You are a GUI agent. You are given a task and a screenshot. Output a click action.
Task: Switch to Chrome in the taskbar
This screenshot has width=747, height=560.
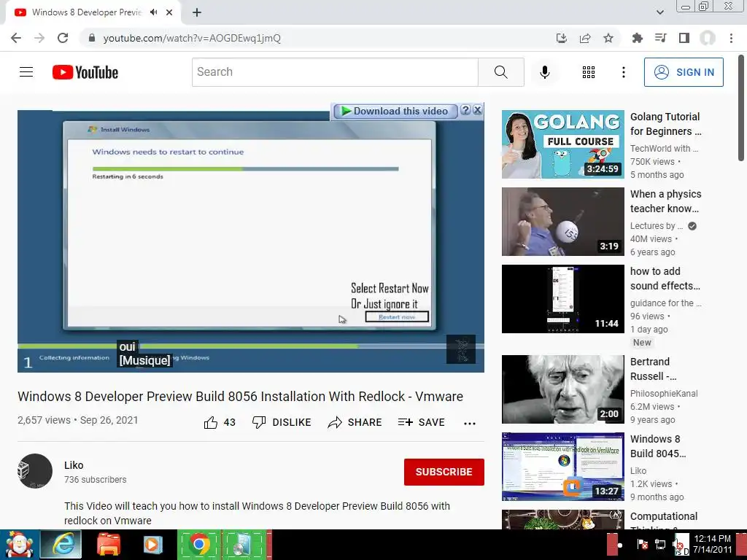[x=200, y=545]
